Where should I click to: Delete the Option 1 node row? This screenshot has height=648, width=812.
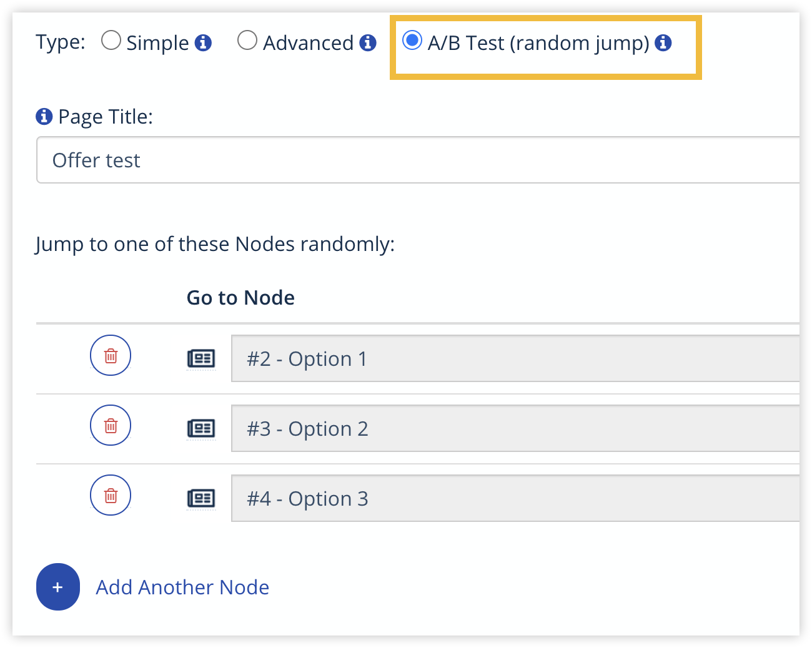111,356
